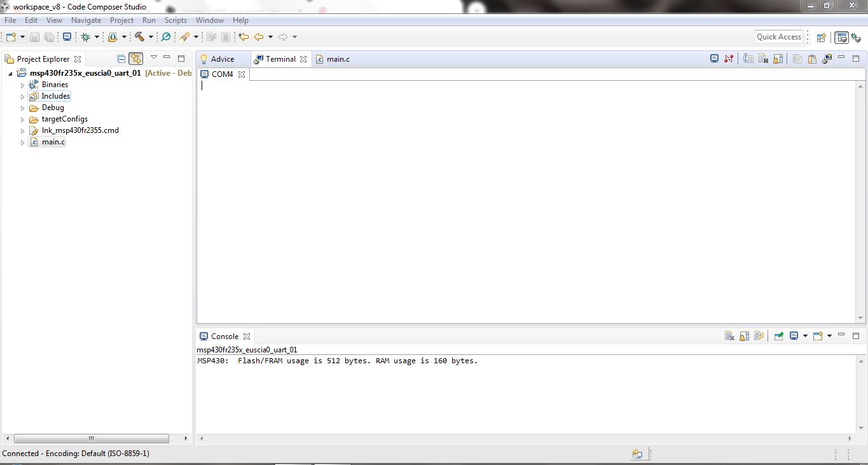Toggle Link with Editor in Project Explorer
This screenshot has width=868, height=465.
coord(135,59)
